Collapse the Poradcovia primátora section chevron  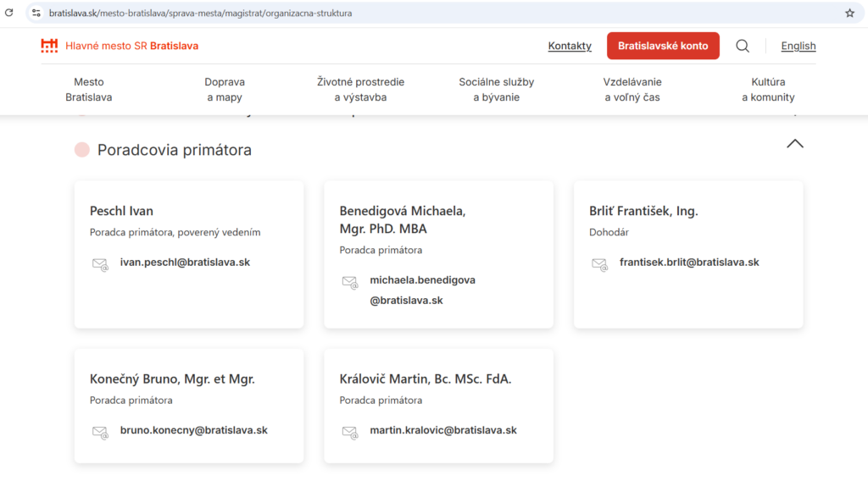[x=794, y=144]
